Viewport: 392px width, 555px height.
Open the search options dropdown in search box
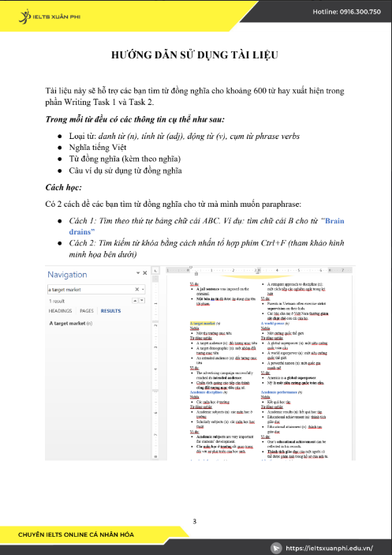pos(143,290)
